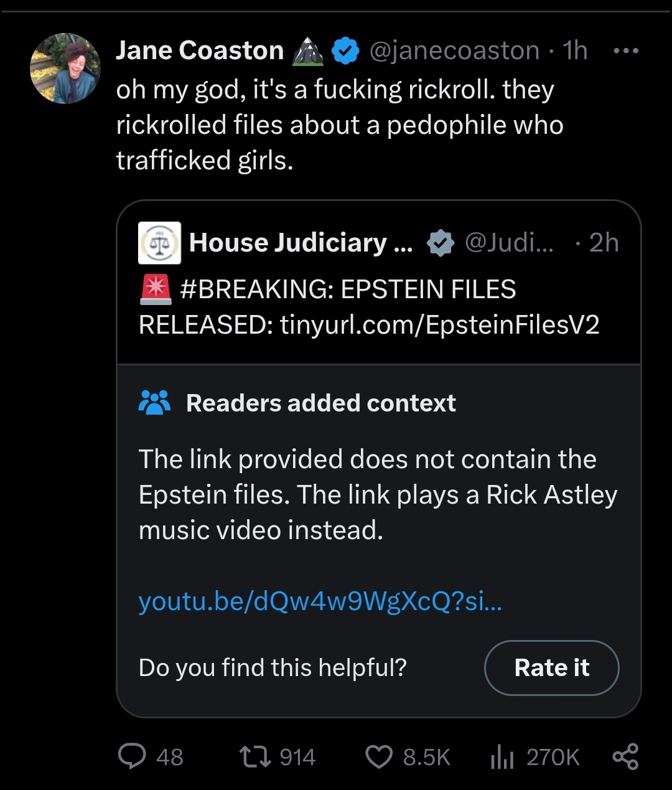This screenshot has width=672, height=790.
Task: Click the House Judiciary account name
Action: pyautogui.click(x=301, y=243)
